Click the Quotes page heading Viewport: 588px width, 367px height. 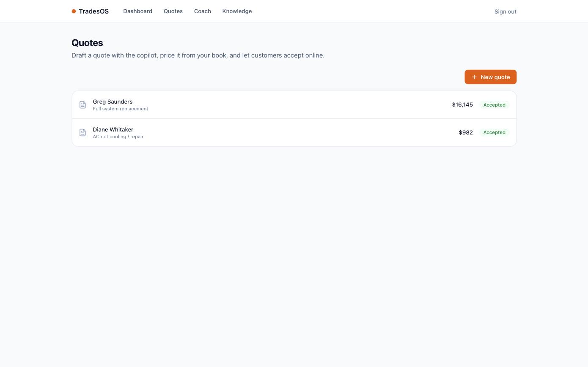click(87, 43)
